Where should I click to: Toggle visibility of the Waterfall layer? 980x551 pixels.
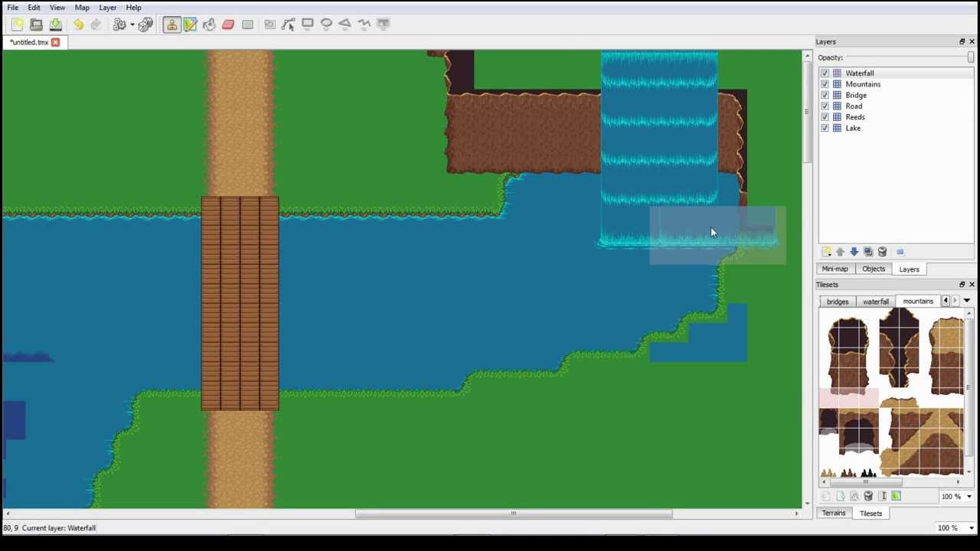pos(825,73)
